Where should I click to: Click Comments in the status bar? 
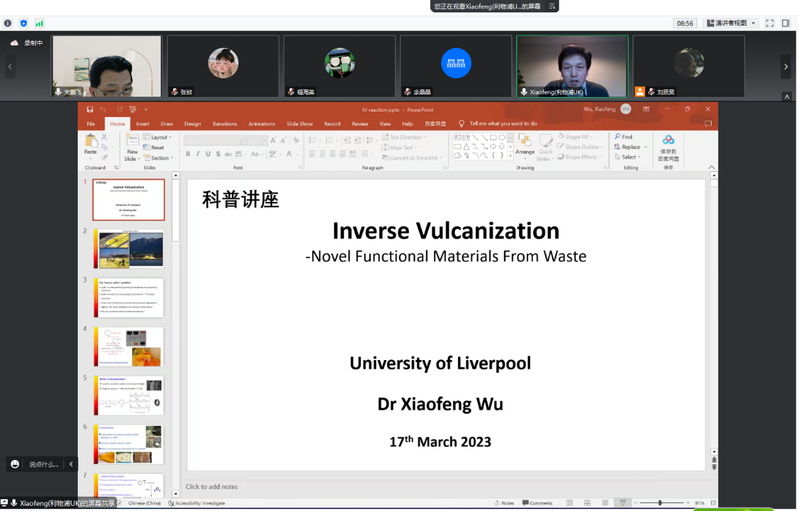(537, 503)
